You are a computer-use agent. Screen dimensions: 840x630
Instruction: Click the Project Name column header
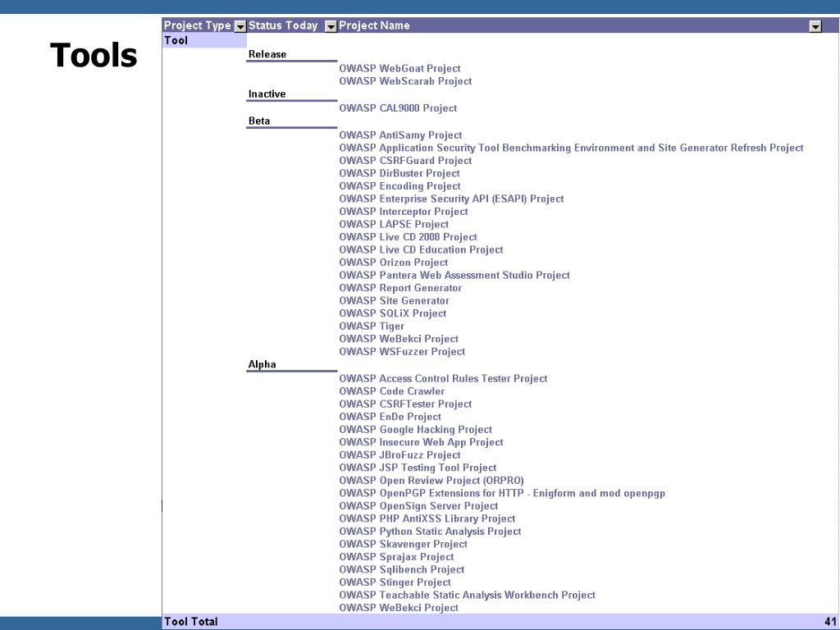pos(374,25)
